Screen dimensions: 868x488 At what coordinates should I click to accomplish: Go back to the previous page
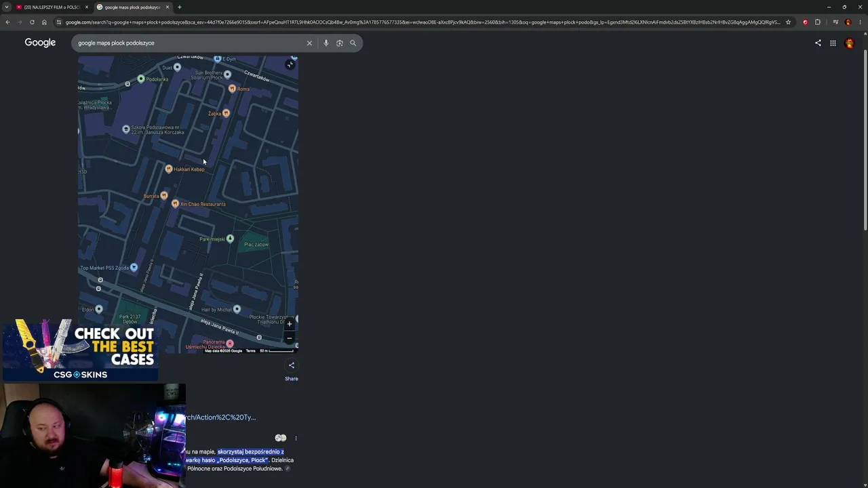point(7,22)
